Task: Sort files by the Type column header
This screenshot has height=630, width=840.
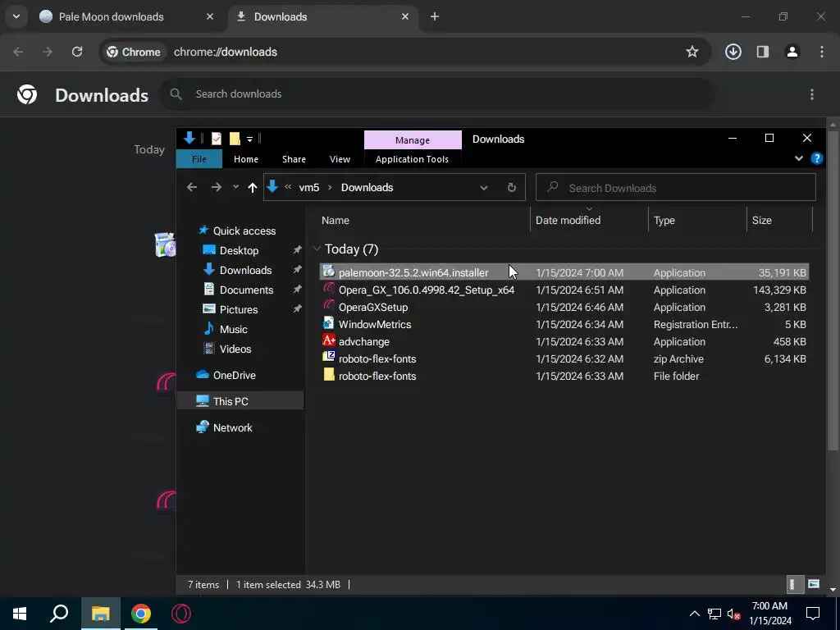Action: [x=664, y=220]
